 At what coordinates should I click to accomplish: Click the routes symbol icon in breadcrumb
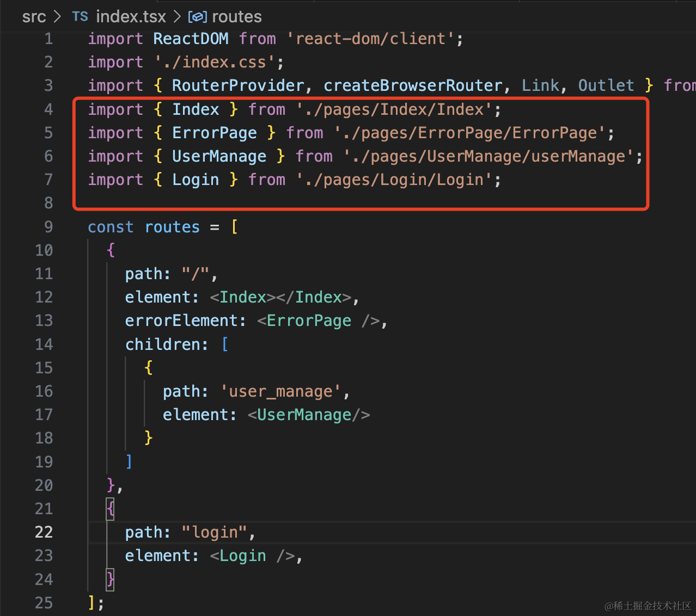197,17
